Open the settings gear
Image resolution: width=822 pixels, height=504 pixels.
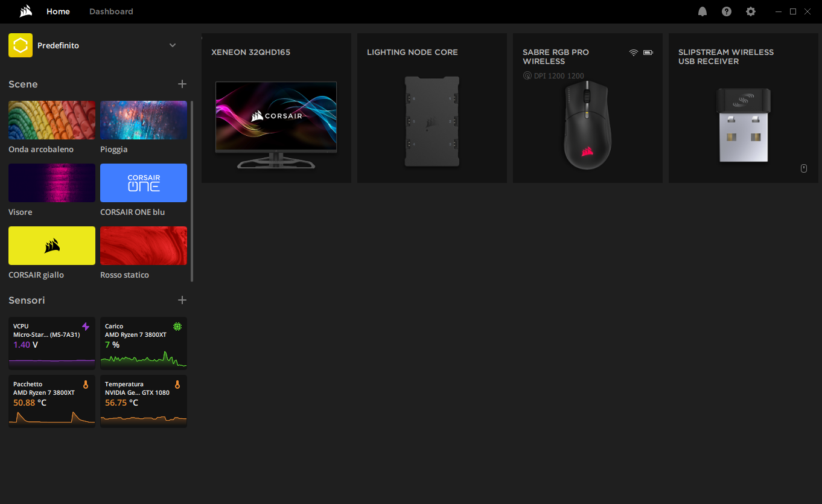click(751, 11)
